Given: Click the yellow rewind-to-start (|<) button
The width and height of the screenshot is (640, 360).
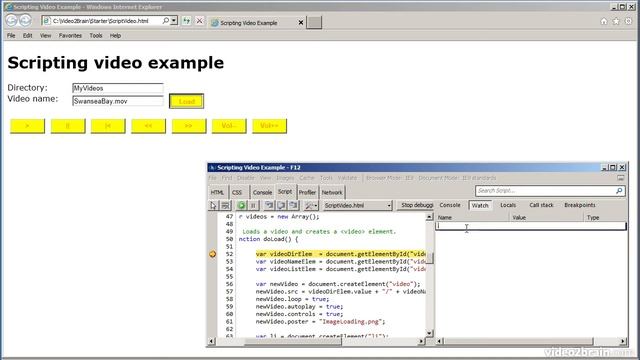Looking at the screenshot, I should pos(108,126).
